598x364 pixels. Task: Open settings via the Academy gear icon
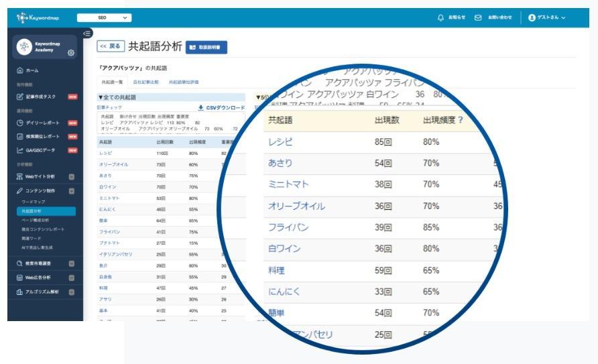pyautogui.click(x=71, y=52)
